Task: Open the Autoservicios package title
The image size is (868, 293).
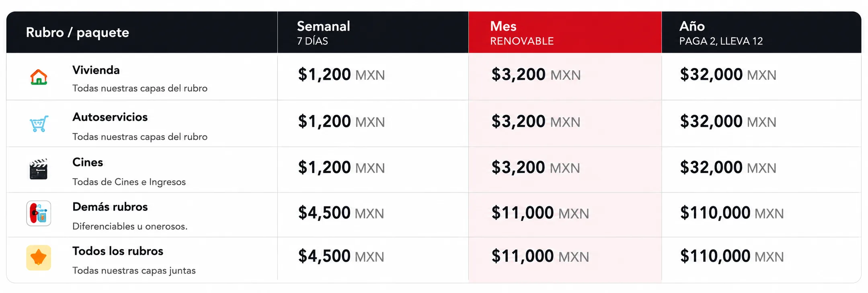Action: click(x=110, y=117)
